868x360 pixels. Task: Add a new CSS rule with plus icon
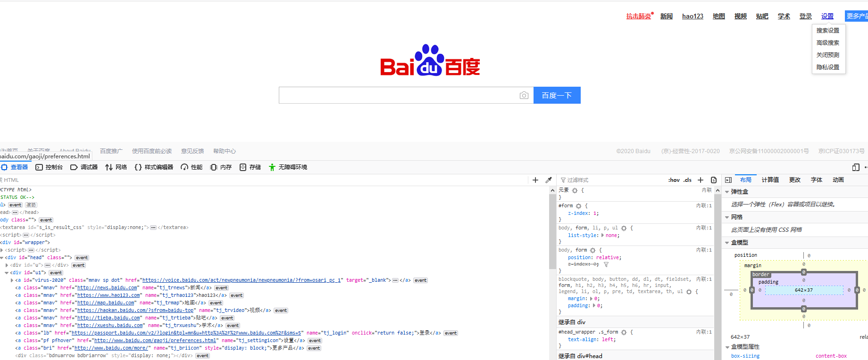[x=701, y=180]
